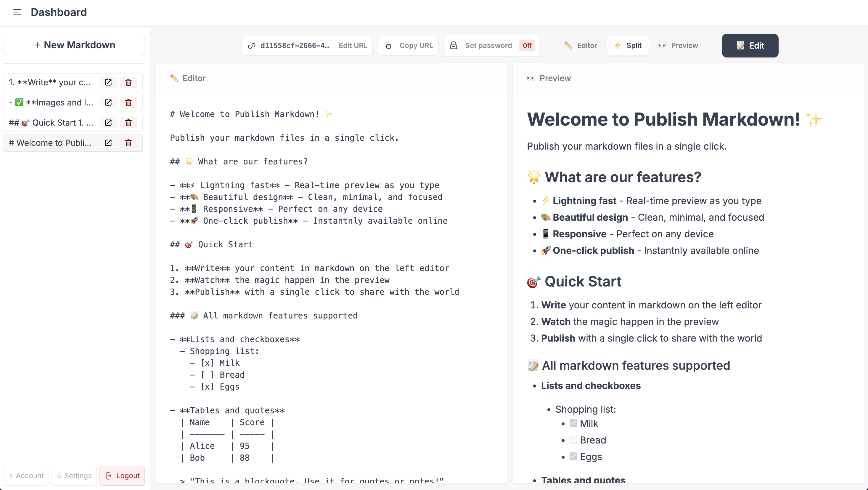This screenshot has height=490, width=868.
Task: Delete the '## Quick Start 1.' document
Action: point(128,122)
